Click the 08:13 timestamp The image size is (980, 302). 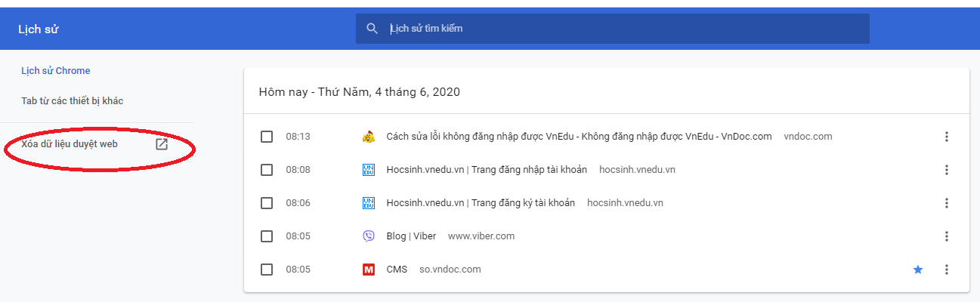(298, 137)
